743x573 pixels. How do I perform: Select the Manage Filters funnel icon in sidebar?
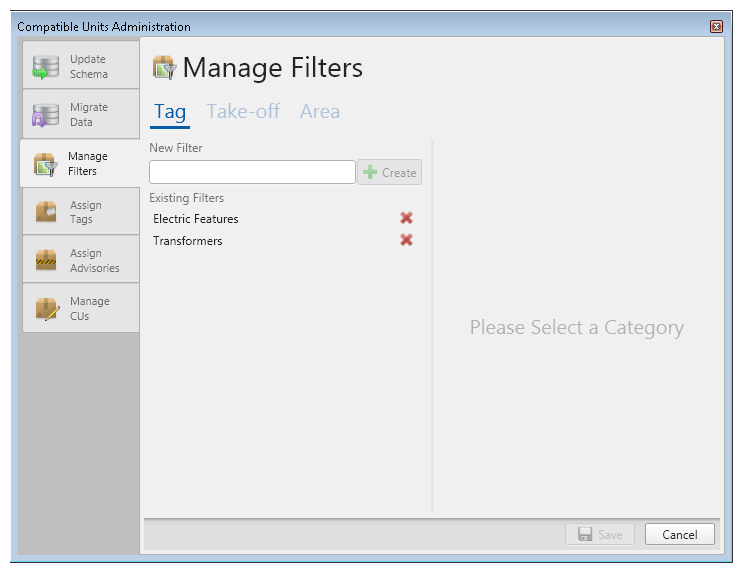pyautogui.click(x=45, y=164)
